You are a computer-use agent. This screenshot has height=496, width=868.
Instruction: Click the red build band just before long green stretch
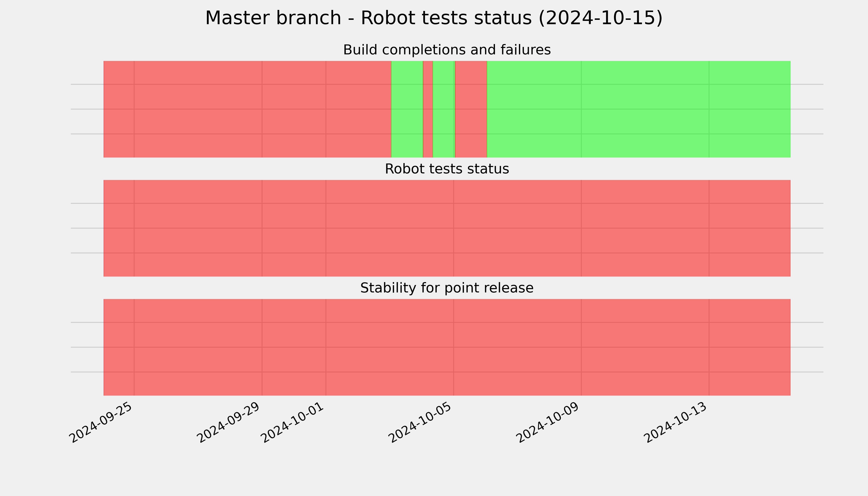(471, 109)
